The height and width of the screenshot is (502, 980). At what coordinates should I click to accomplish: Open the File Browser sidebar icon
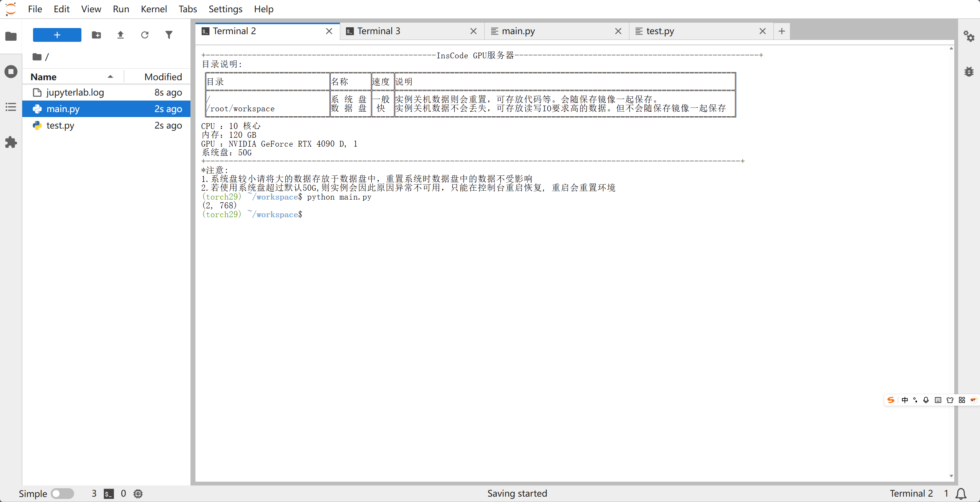click(11, 36)
